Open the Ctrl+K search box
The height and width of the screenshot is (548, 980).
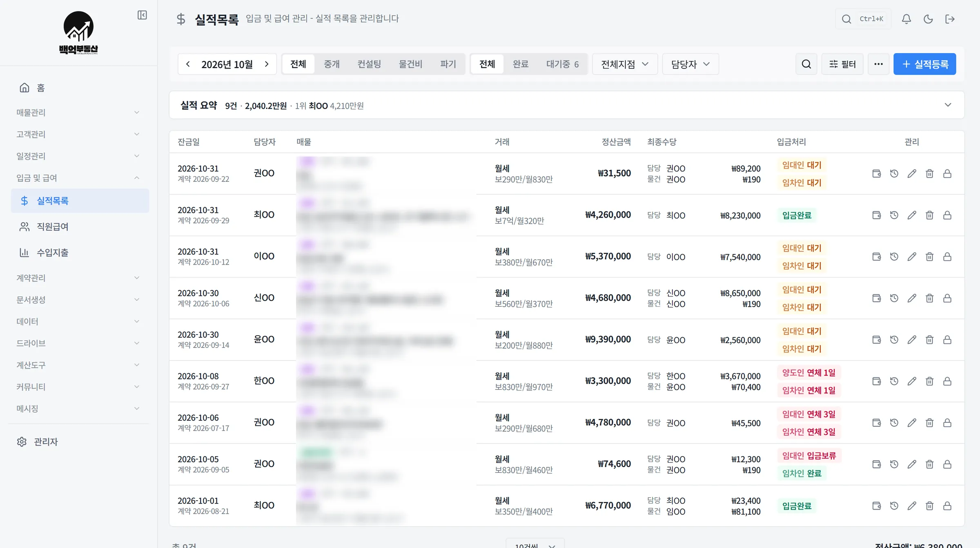pyautogui.click(x=863, y=19)
